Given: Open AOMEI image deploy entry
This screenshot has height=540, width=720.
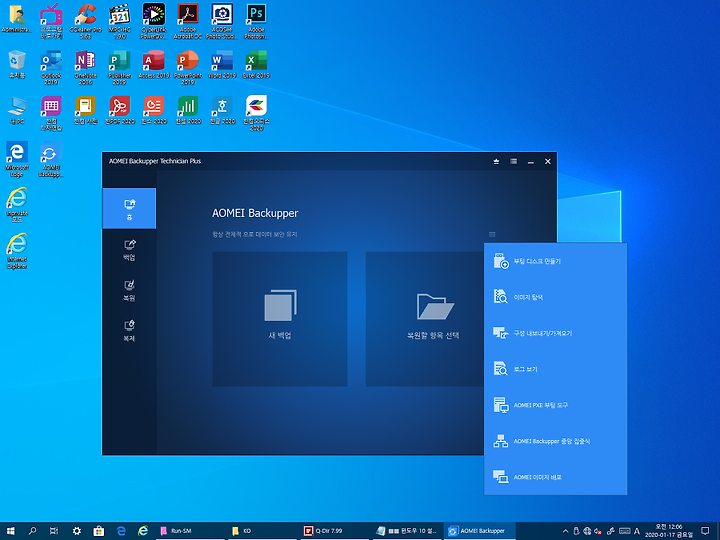Looking at the screenshot, I should point(555,477).
